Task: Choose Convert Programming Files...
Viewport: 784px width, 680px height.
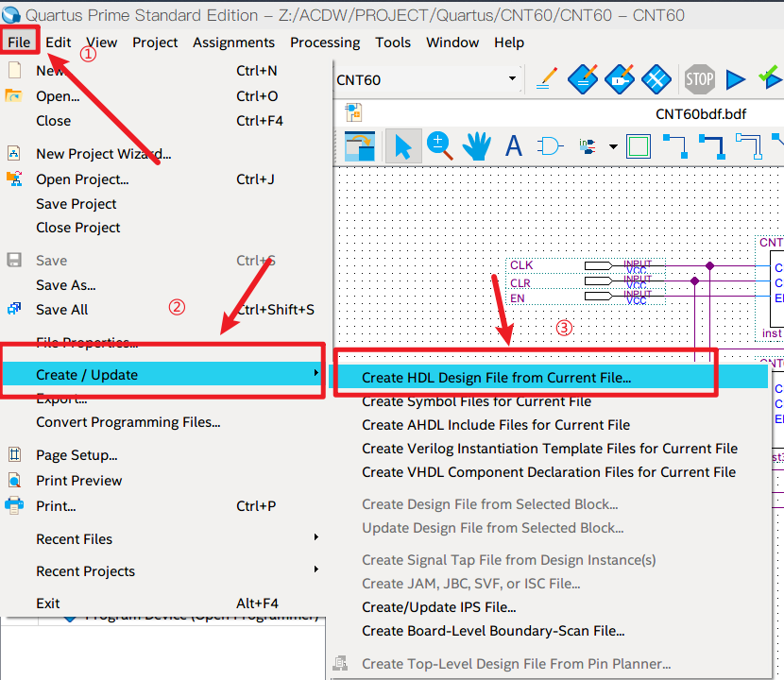Action: point(128,422)
